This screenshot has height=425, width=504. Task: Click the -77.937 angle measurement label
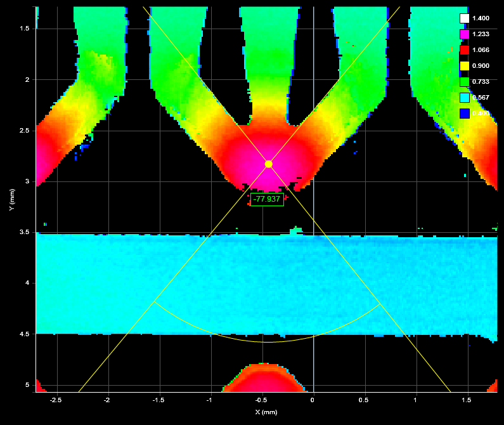pos(267,199)
